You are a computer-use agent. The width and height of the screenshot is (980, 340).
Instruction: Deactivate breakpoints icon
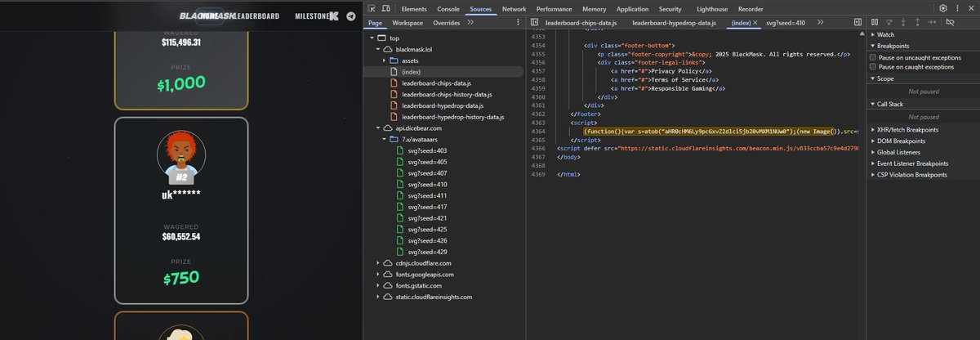pyautogui.click(x=950, y=23)
